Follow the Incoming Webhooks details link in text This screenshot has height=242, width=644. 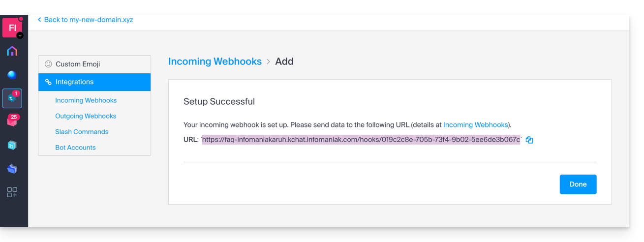[475, 125]
